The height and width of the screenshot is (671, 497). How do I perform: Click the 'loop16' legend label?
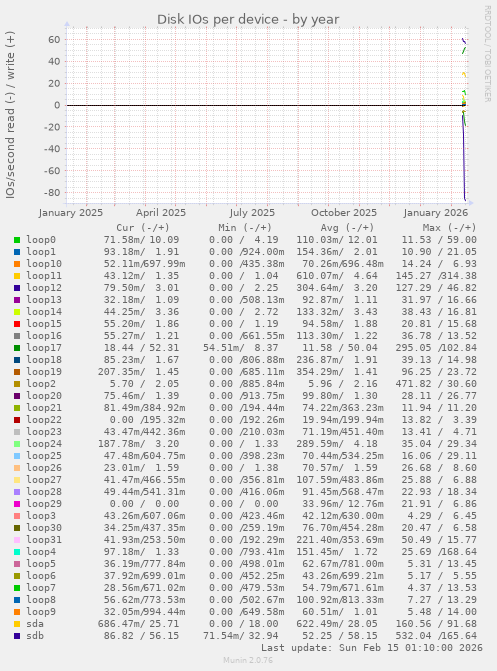(x=44, y=336)
